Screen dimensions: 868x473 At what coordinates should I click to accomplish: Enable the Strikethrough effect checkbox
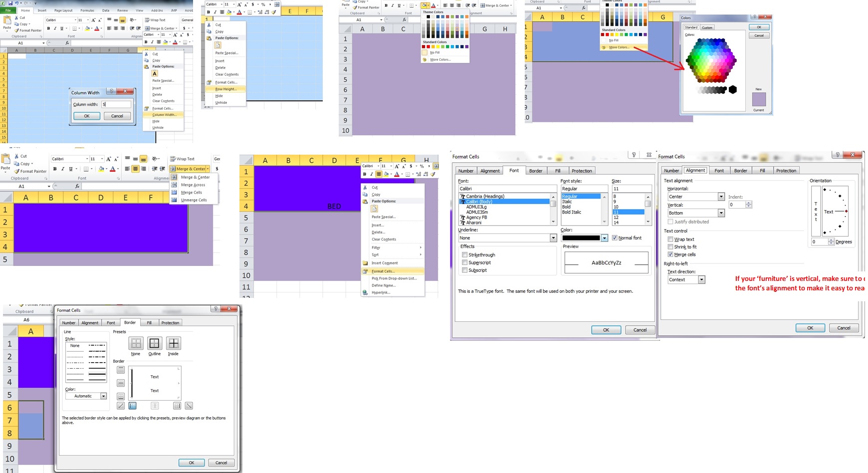point(465,254)
